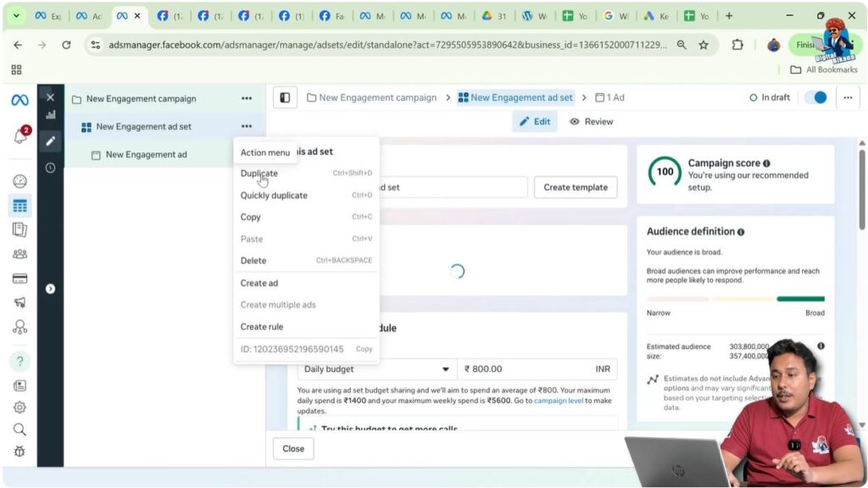Open Billing card icon in sidebar
868x488 pixels.
(20, 278)
